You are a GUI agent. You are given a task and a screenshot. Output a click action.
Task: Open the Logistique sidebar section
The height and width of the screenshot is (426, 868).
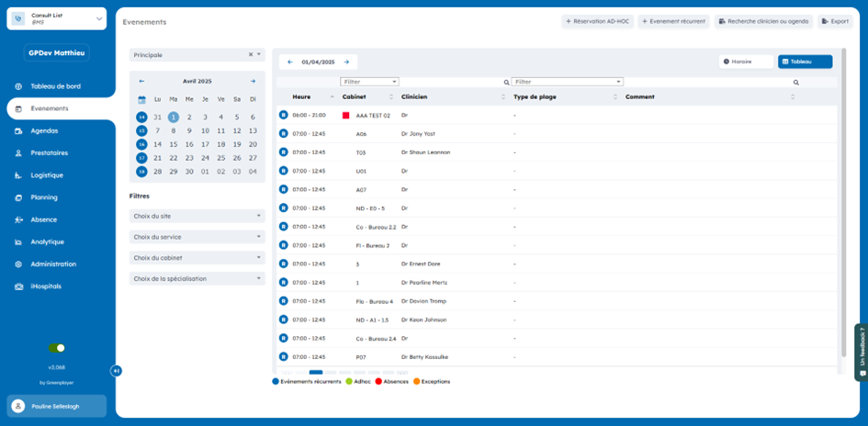click(46, 175)
